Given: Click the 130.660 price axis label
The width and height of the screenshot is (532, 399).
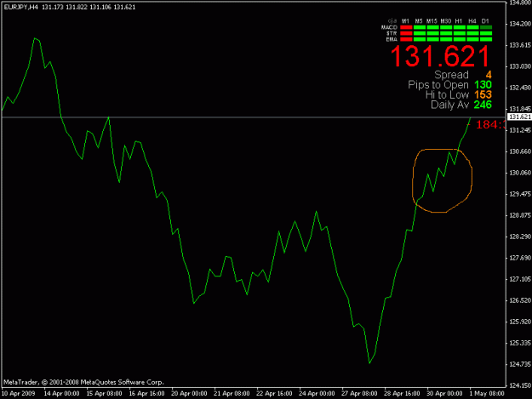Looking at the screenshot, I should point(520,152).
